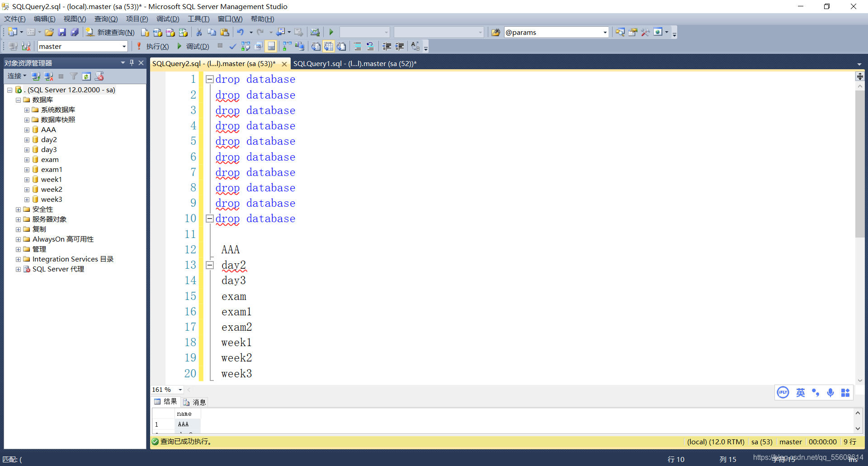Click the Specify template parameter values icon

(x=415, y=46)
